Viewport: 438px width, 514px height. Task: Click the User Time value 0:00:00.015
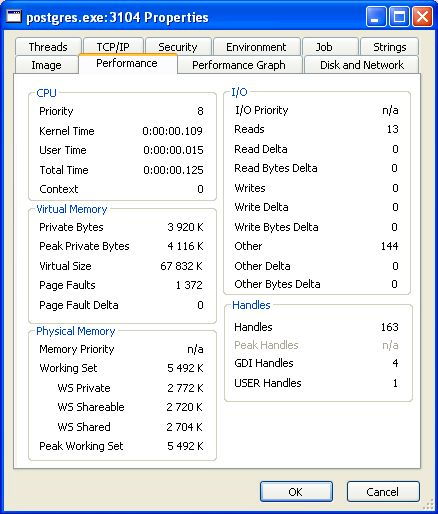(x=173, y=150)
